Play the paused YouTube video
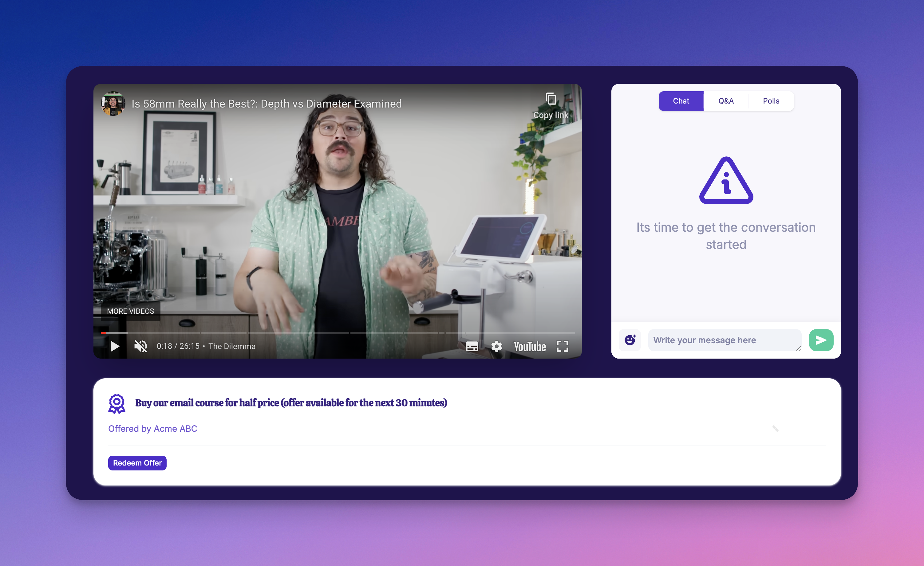 point(115,346)
